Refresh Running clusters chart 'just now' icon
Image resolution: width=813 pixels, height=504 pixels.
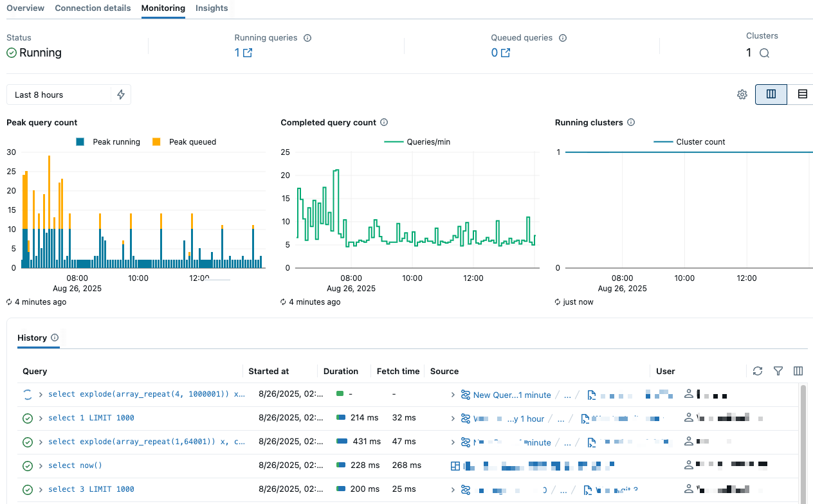[x=558, y=302]
